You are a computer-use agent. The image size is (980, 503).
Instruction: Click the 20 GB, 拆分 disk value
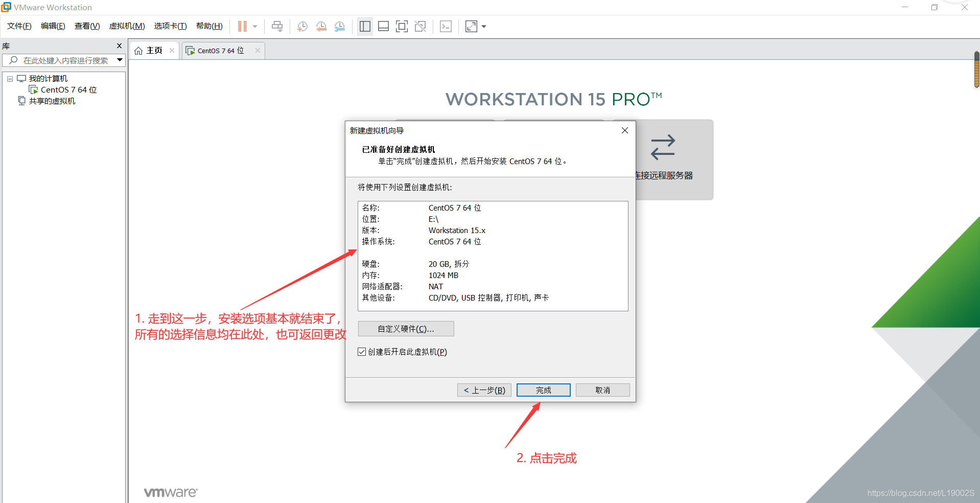tap(449, 264)
